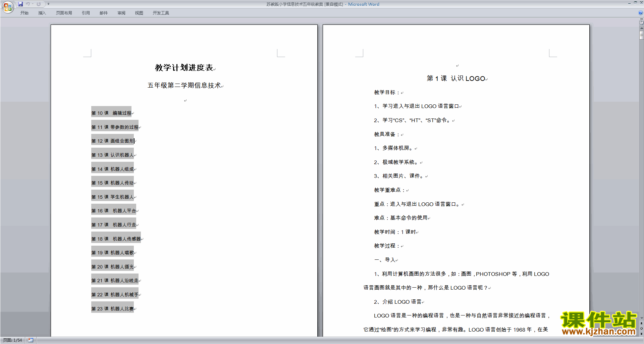This screenshot has width=644, height=344.
Task: Open the 视图 ribbon tab
Action: (x=139, y=13)
